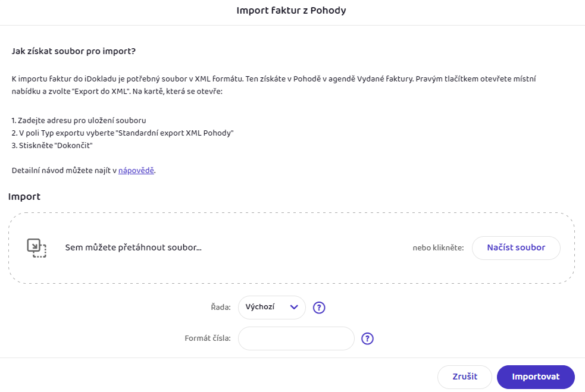The height and width of the screenshot is (392, 585).
Task: Click the Řada: field label
Action: pyautogui.click(x=221, y=308)
